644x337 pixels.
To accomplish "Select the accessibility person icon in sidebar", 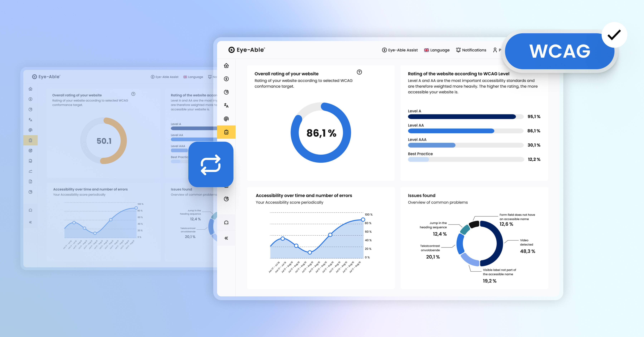I will (x=226, y=79).
